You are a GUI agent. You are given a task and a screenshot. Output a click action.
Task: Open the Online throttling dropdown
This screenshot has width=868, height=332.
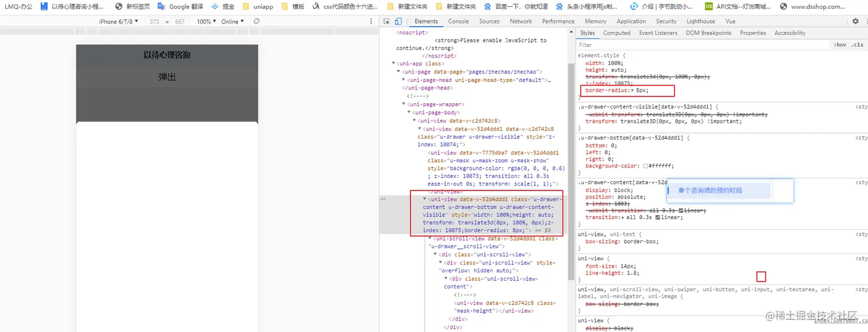(232, 21)
